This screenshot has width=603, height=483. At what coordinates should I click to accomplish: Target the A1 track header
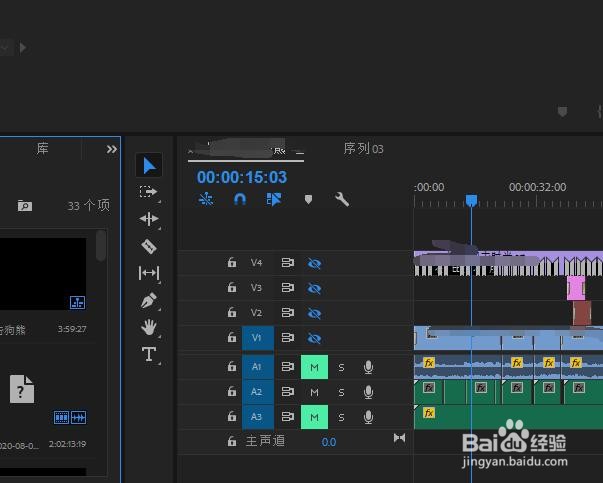(x=258, y=367)
